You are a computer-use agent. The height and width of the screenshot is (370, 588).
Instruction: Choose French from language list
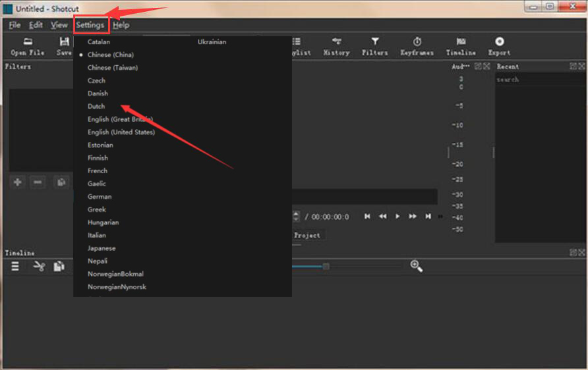click(97, 171)
